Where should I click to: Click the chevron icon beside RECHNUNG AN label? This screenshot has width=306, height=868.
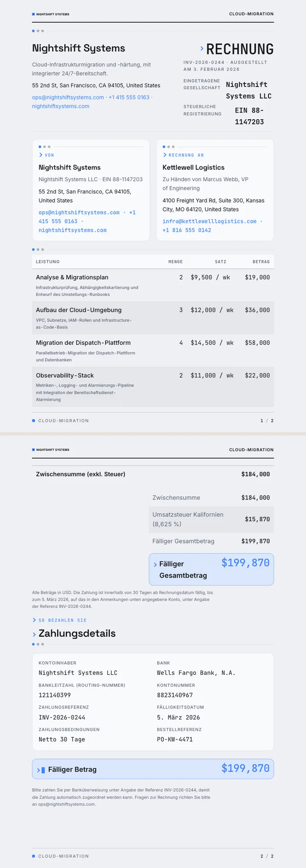(x=164, y=155)
